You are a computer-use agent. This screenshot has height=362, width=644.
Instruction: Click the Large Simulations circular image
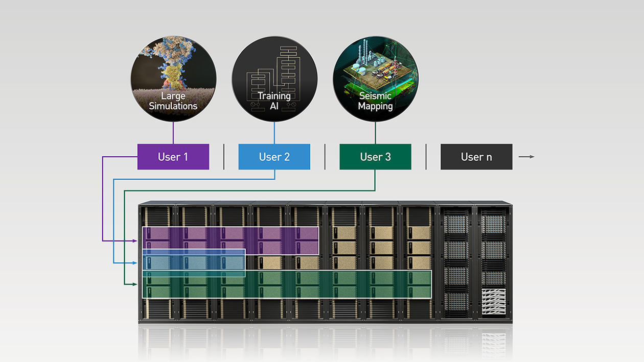click(173, 78)
